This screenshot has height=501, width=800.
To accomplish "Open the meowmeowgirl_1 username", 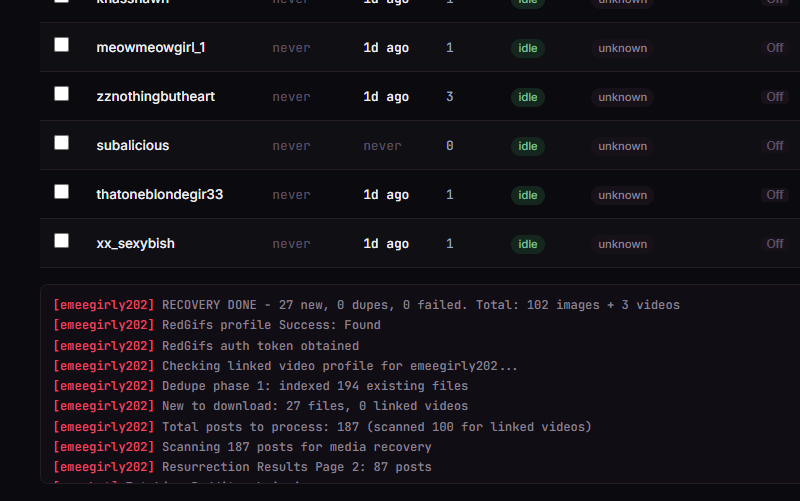I will coord(151,48).
